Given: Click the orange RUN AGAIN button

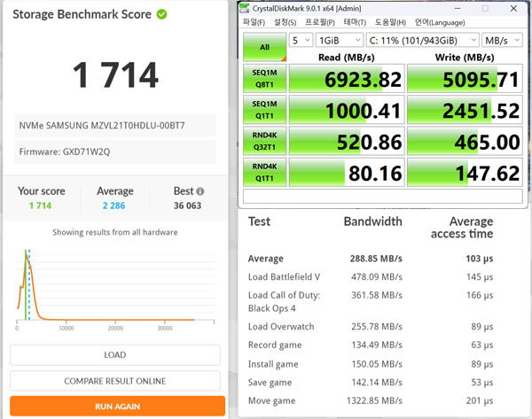Looking at the screenshot, I should point(115,406).
